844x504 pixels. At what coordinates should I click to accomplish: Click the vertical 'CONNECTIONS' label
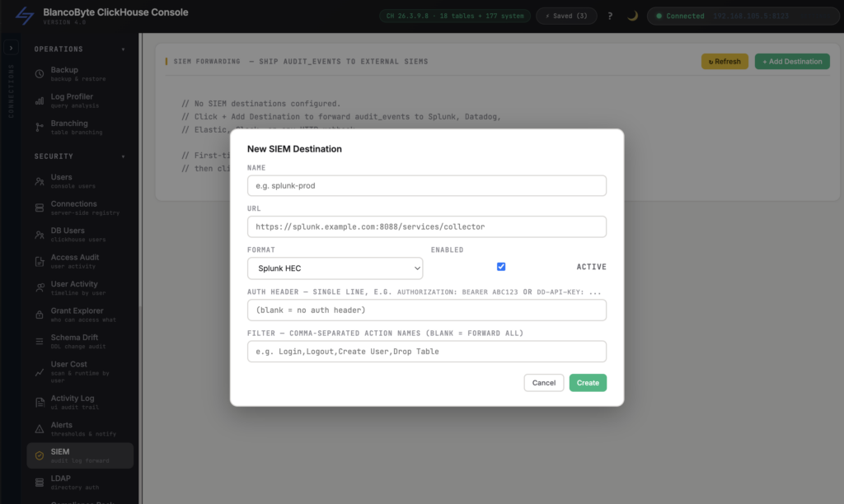tap(11, 91)
